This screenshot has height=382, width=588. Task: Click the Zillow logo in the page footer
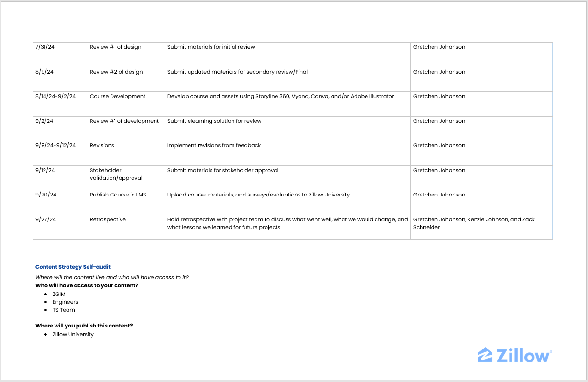click(x=515, y=355)
